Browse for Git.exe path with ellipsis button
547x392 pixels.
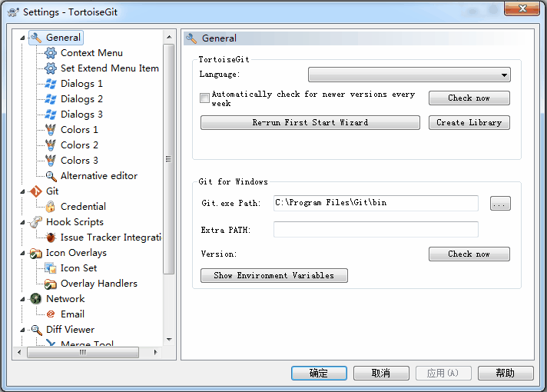pos(500,203)
